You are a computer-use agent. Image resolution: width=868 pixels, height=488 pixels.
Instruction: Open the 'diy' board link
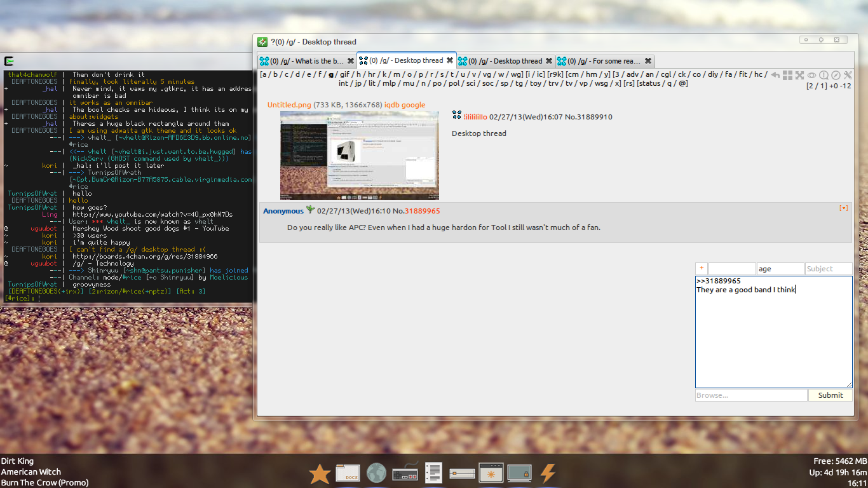pos(713,74)
